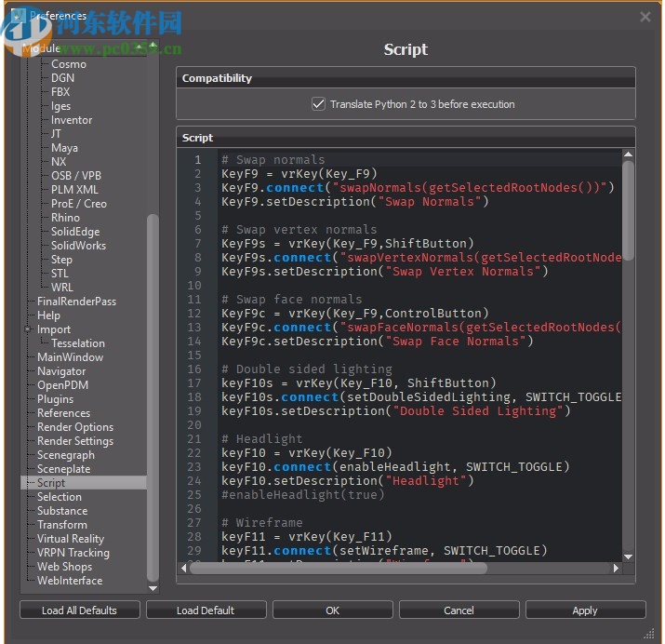Click the script editor scroll-down arrow

pos(628,557)
